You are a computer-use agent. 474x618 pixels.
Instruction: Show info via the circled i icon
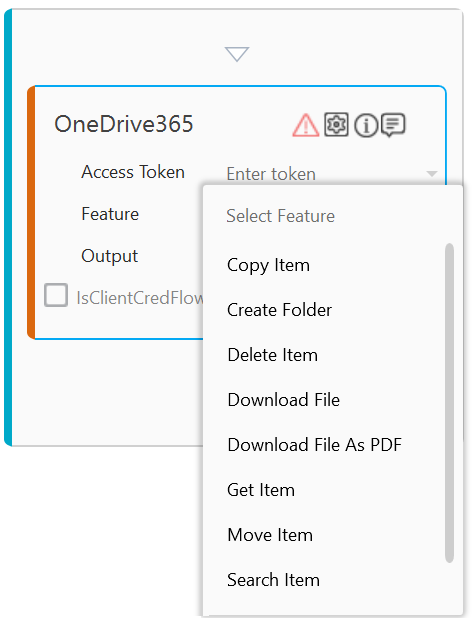point(366,125)
